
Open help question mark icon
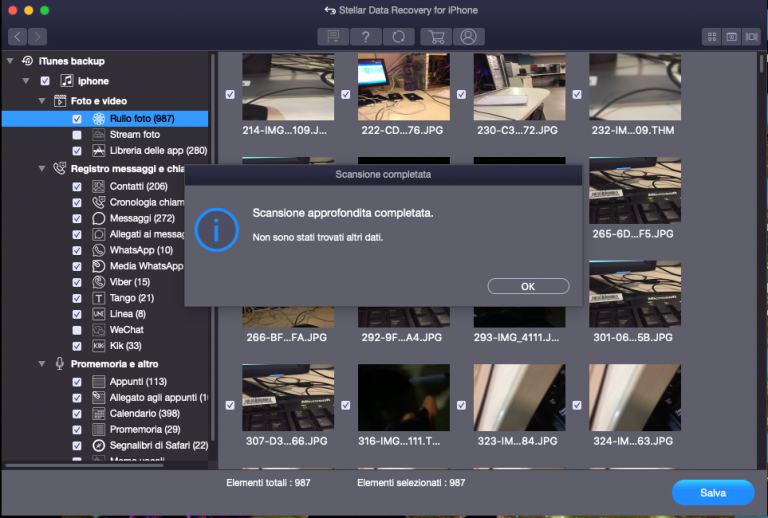click(x=365, y=37)
